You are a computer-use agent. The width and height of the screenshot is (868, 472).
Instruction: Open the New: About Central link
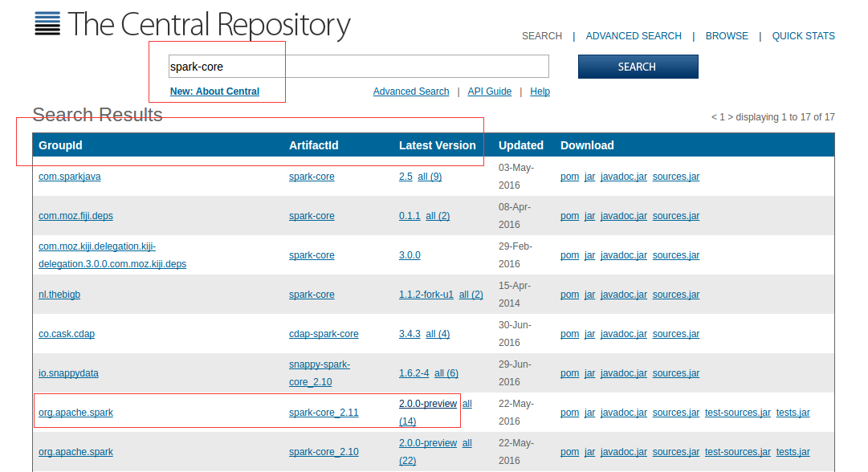[214, 92]
